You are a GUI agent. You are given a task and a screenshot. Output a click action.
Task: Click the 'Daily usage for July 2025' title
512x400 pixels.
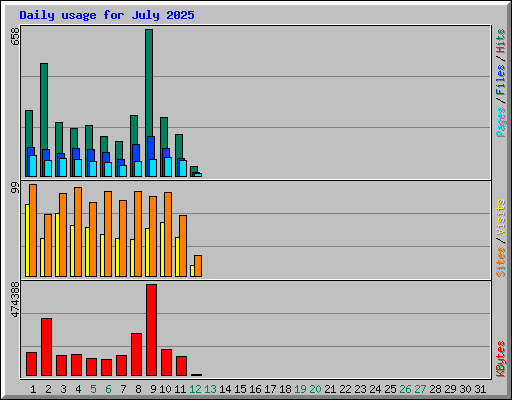coord(107,15)
